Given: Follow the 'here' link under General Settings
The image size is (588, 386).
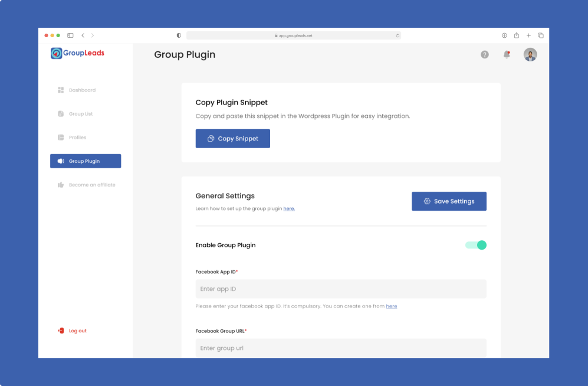Looking at the screenshot, I should (x=289, y=209).
